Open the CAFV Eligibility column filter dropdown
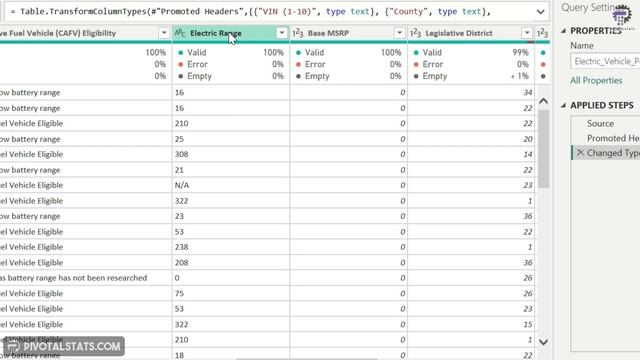 tap(164, 33)
